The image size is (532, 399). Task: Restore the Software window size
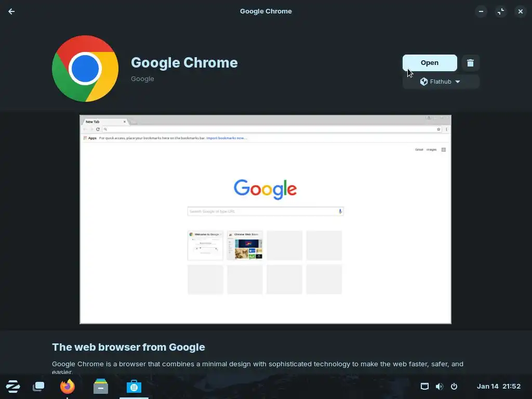tap(501, 11)
